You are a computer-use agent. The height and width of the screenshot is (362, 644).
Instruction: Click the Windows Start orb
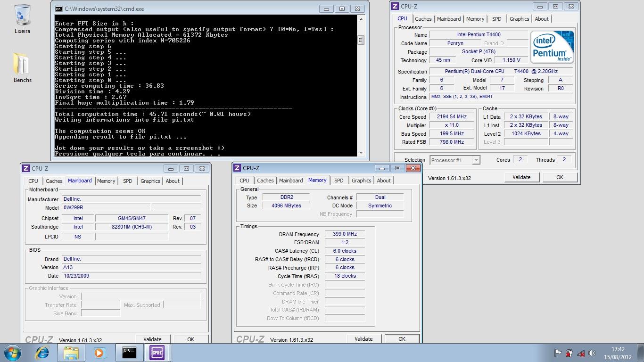tap(13, 353)
